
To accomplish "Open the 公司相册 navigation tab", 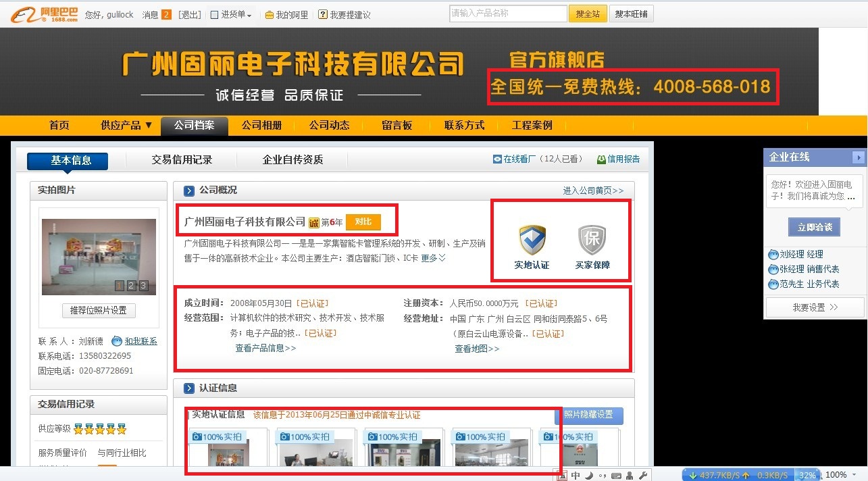I will coord(261,125).
